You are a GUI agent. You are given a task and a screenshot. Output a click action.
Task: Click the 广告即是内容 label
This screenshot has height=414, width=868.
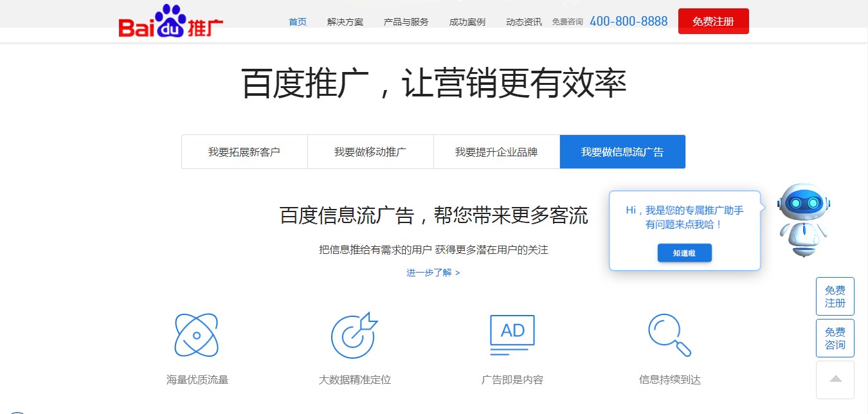pos(512,380)
